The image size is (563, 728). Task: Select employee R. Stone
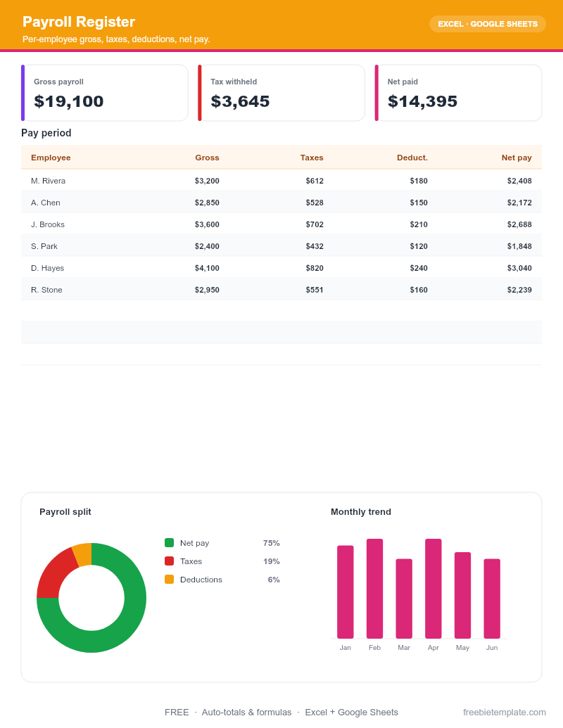pos(46,290)
